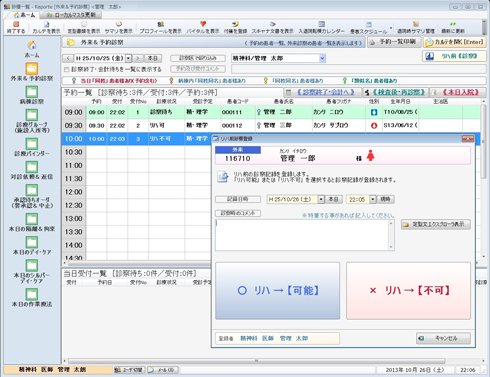This screenshot has width=490, height=377.
Task: Open 承認待ちオーダ in the sidebar
Action: click(x=32, y=196)
